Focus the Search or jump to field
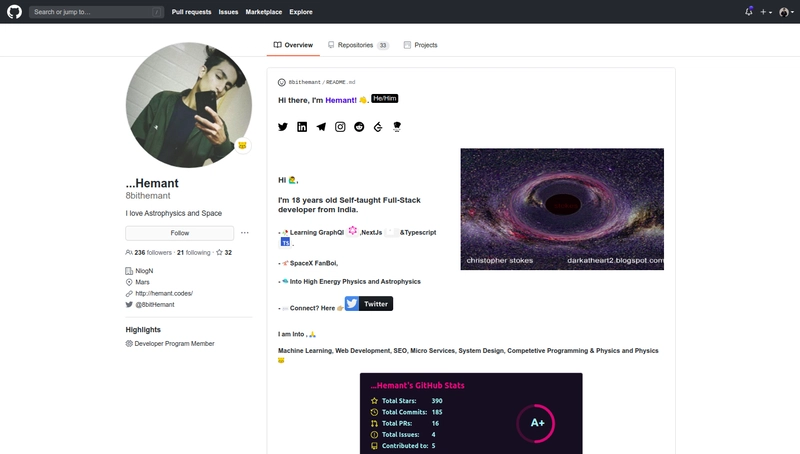The image size is (800, 454). coord(96,12)
